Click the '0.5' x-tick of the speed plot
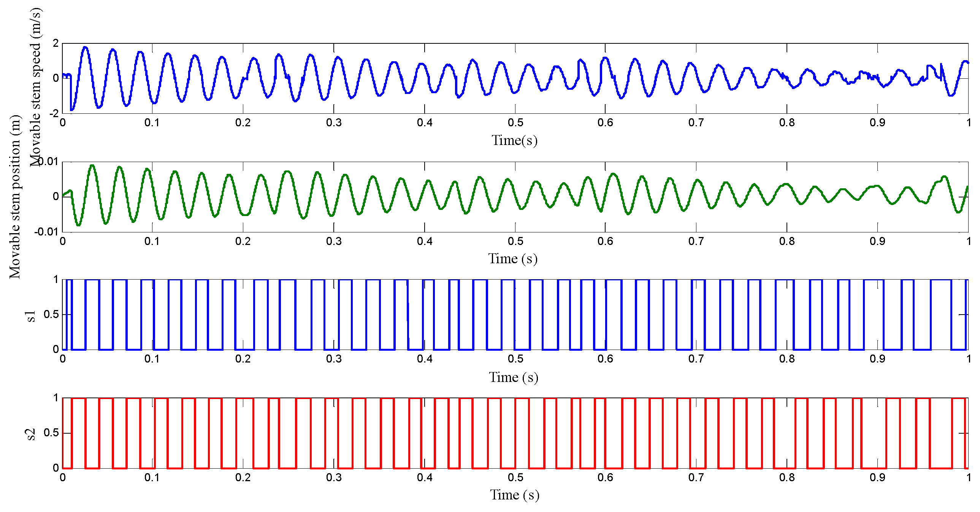Image resolution: width=980 pixels, height=512 pixels. (x=515, y=122)
